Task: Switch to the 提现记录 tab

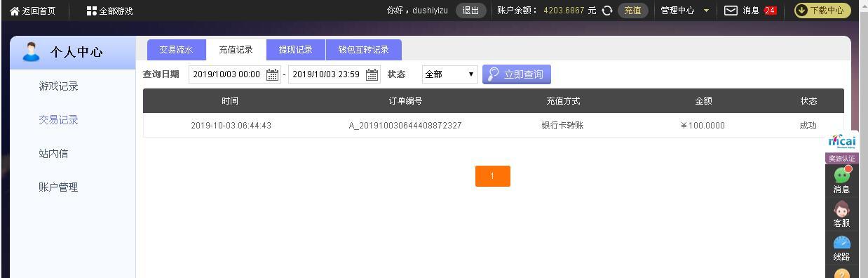Action: 295,50
